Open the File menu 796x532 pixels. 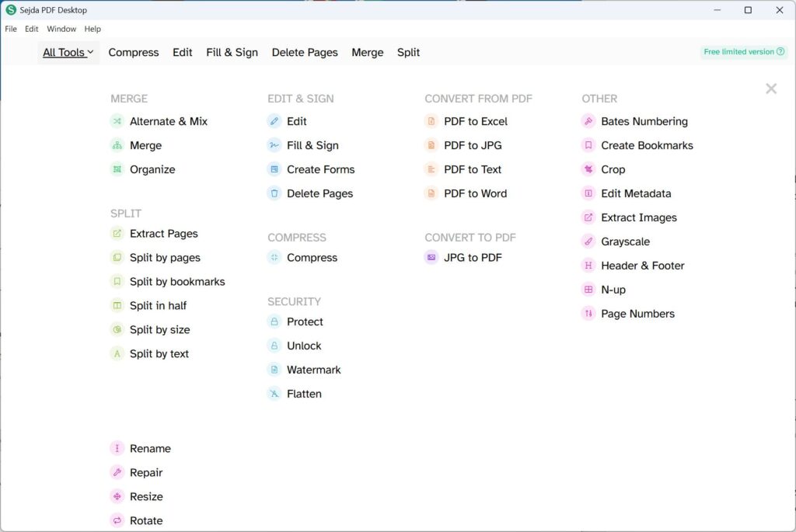coord(11,29)
